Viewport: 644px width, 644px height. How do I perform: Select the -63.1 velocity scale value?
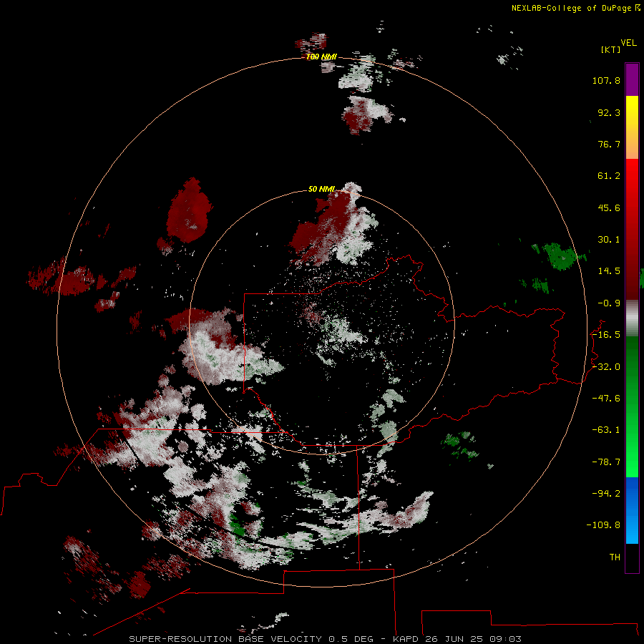[x=606, y=430]
